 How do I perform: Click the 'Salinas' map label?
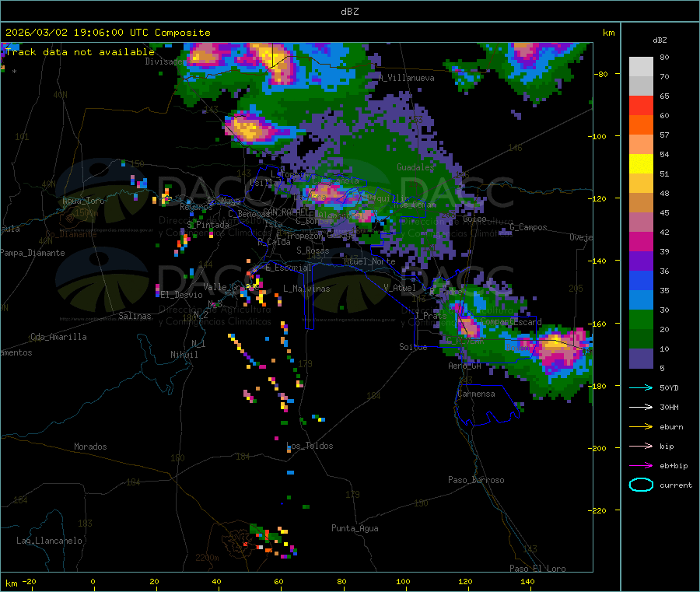[x=135, y=316]
